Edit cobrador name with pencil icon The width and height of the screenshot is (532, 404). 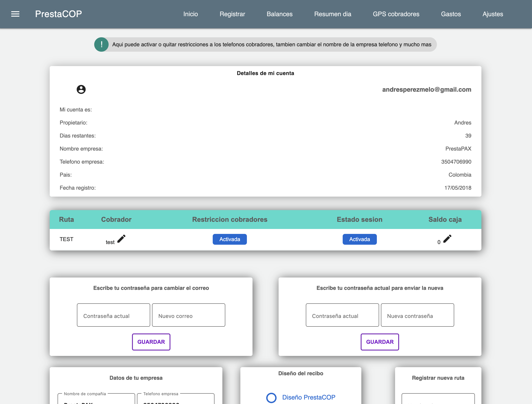(121, 239)
